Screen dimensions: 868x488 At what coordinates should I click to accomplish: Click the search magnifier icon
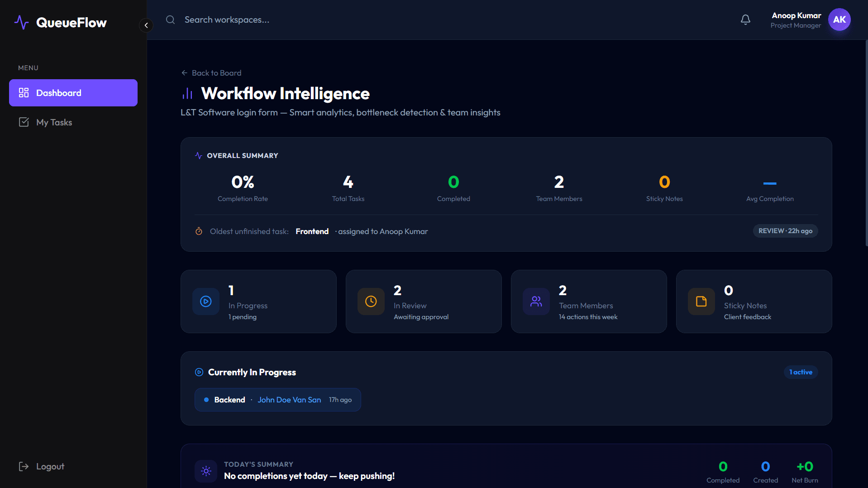[x=170, y=19]
